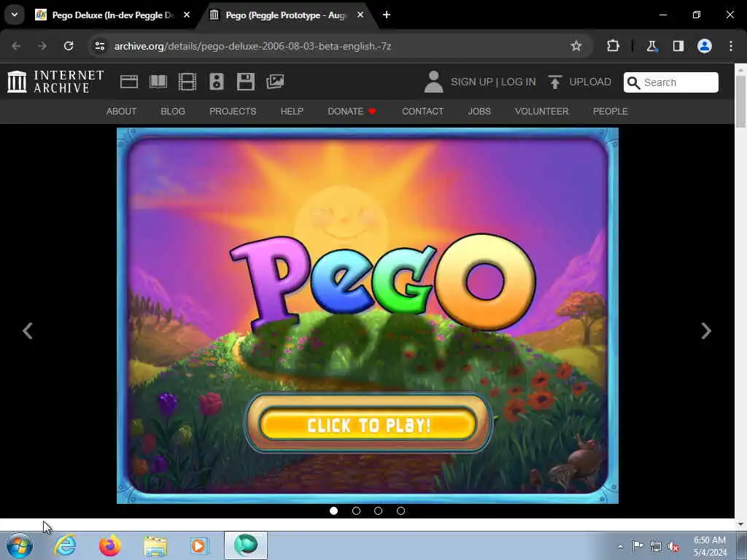Open the network tray icon
Viewport: 747px width, 560px height.
656,546
